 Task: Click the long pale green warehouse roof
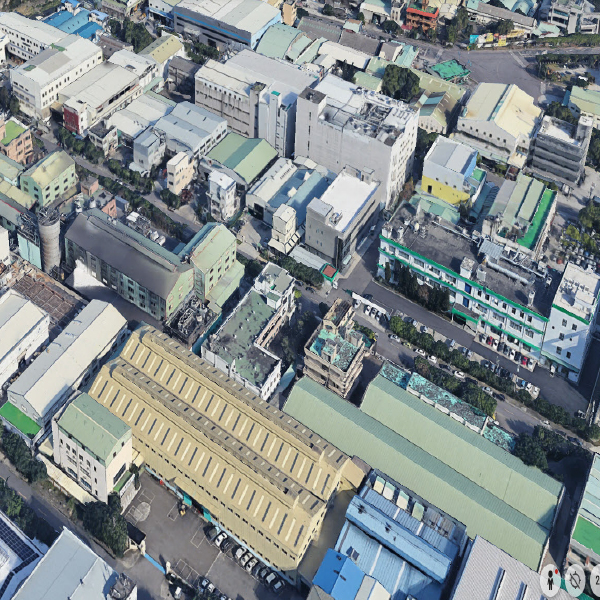click(x=430, y=450)
